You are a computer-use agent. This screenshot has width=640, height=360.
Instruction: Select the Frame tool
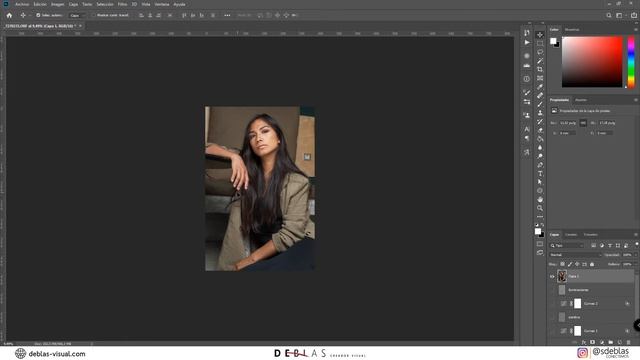click(540, 78)
